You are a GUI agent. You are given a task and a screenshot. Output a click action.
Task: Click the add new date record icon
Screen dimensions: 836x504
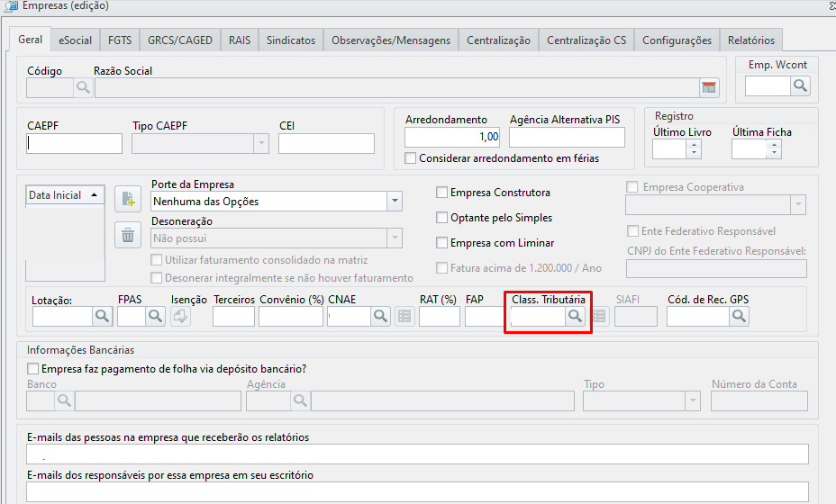pos(128,199)
